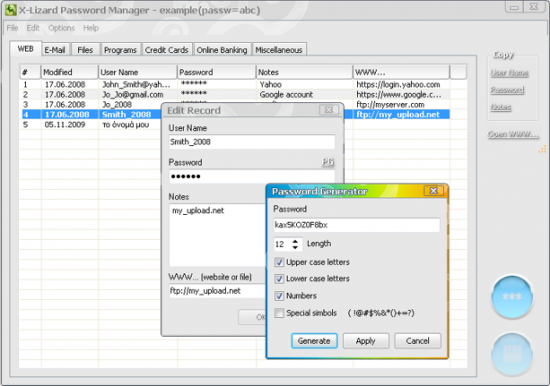The height and width of the screenshot is (386, 550).
Task: Select the highlighted Smith_2008 row
Action: point(235,114)
